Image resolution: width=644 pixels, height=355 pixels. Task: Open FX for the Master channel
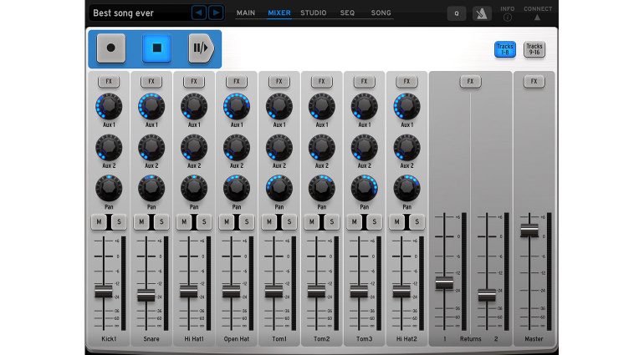pos(534,82)
